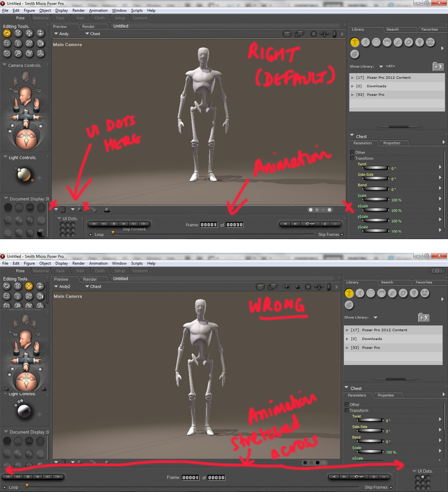Select the Scale tool in upper window
The height and width of the screenshot is (492, 448).
click(7, 43)
